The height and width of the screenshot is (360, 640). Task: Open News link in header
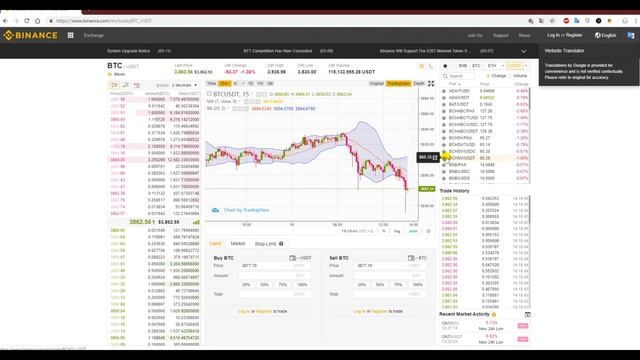[x=524, y=36]
